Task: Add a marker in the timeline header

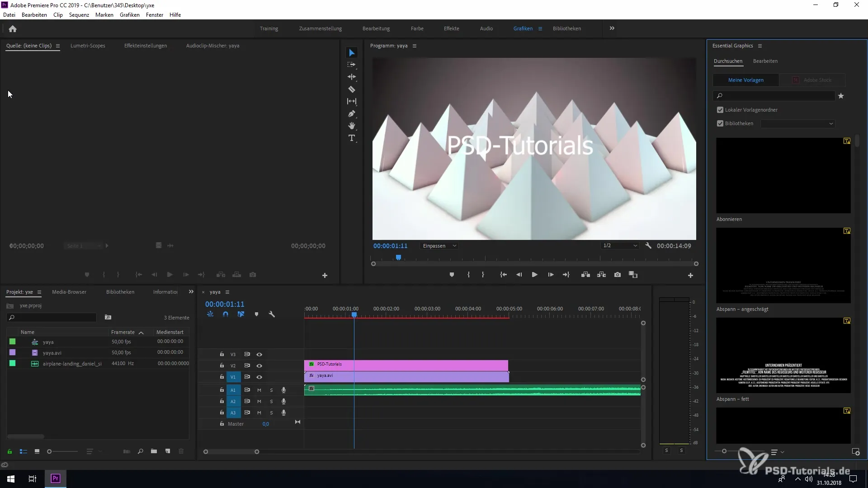Action: pos(256,314)
